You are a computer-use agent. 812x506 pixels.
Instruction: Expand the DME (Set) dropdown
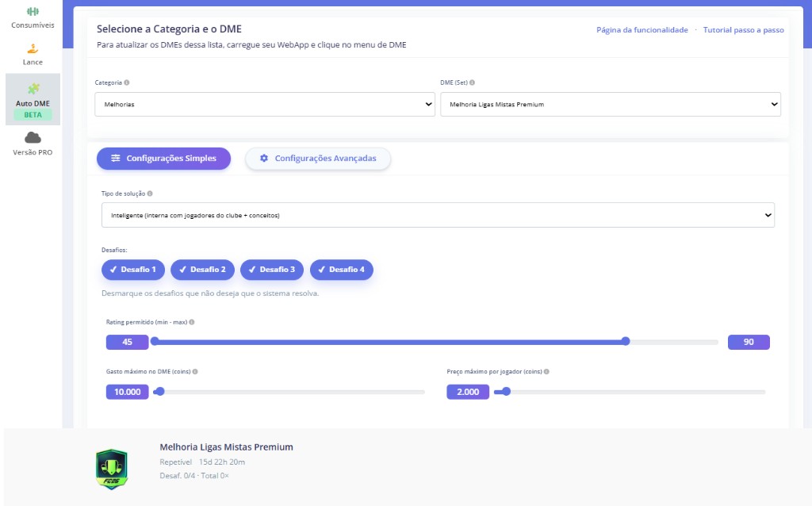coord(610,104)
